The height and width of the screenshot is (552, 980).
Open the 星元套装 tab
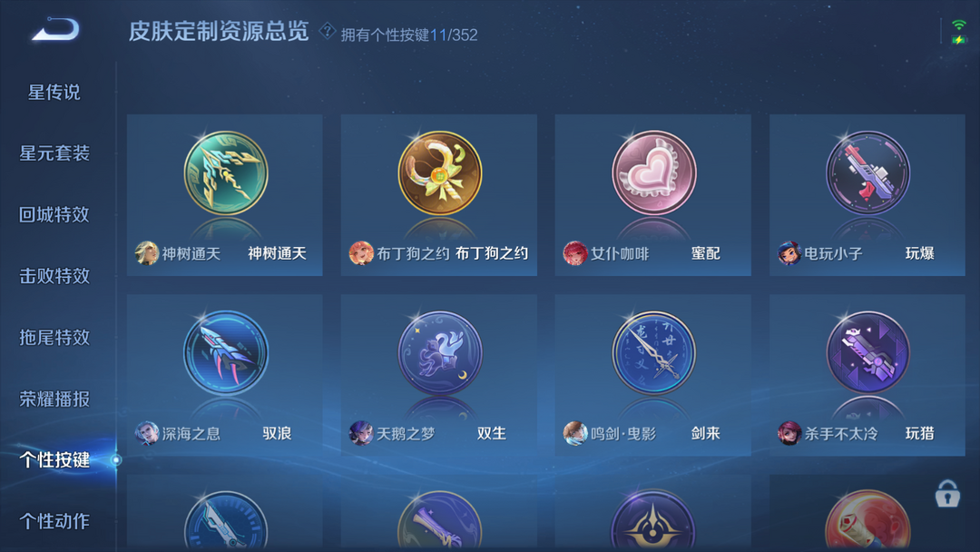point(54,153)
